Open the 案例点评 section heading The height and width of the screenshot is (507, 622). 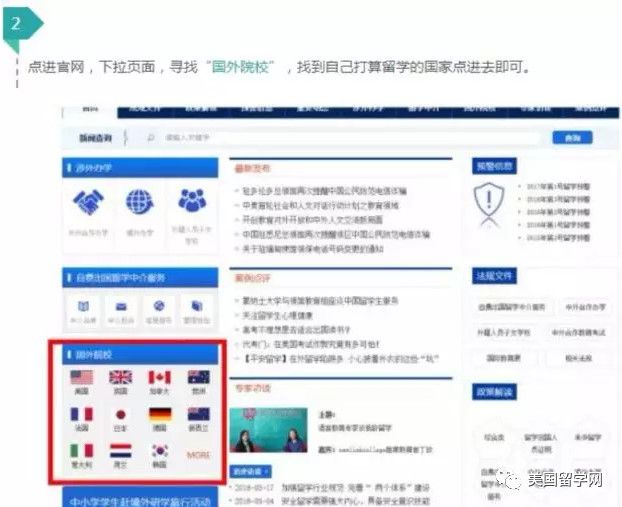[252, 278]
